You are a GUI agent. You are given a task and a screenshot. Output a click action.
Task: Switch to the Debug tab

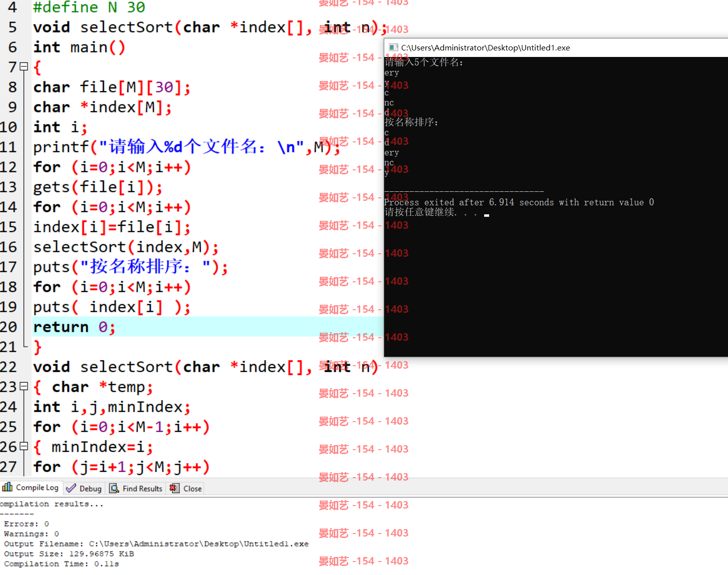pos(84,489)
